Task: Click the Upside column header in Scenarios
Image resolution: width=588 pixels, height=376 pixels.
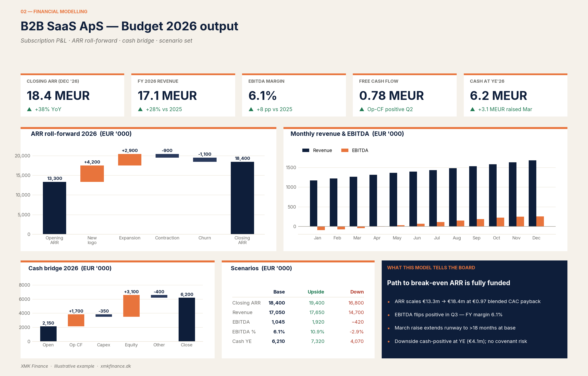Action: 316,292
